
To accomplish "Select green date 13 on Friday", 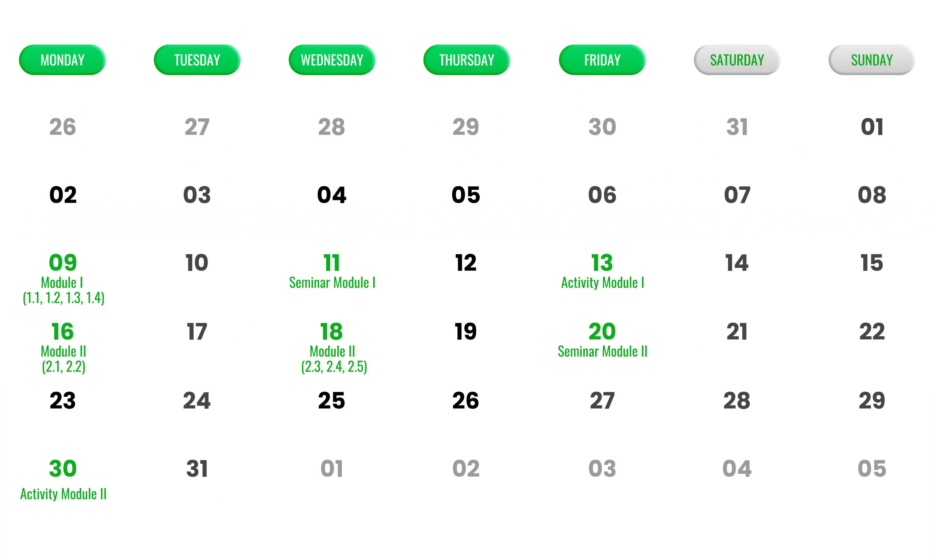I will [x=602, y=263].
